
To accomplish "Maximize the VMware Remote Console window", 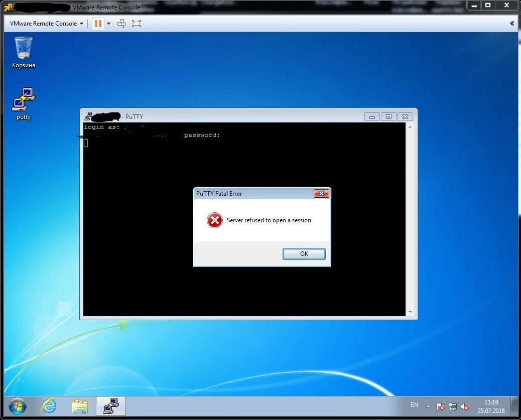I will 488,6.
